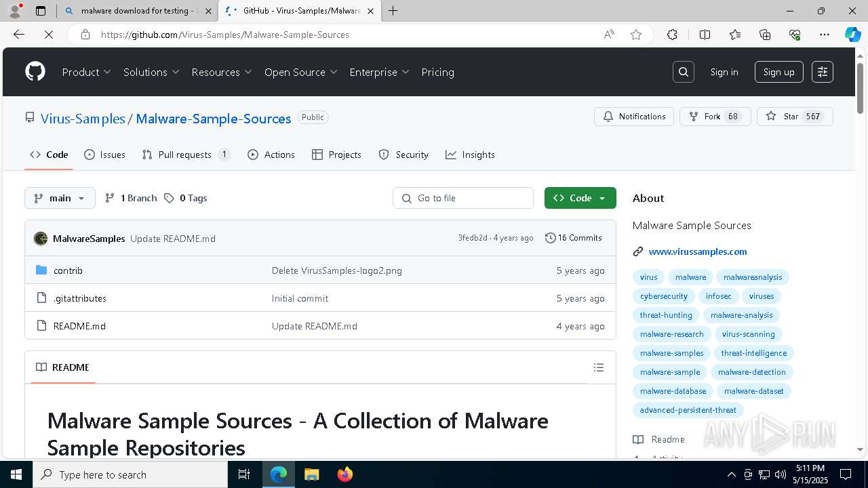Click Sign in link
The height and width of the screenshot is (488, 868).
click(724, 72)
